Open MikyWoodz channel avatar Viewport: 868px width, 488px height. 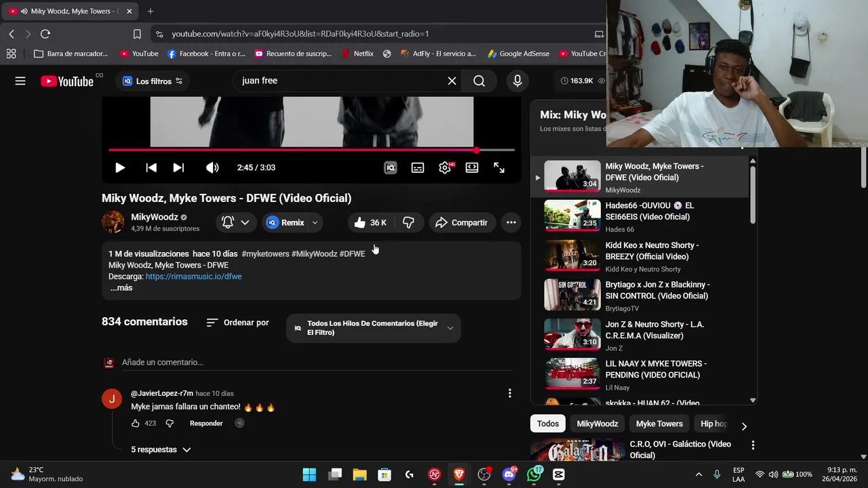(x=113, y=222)
